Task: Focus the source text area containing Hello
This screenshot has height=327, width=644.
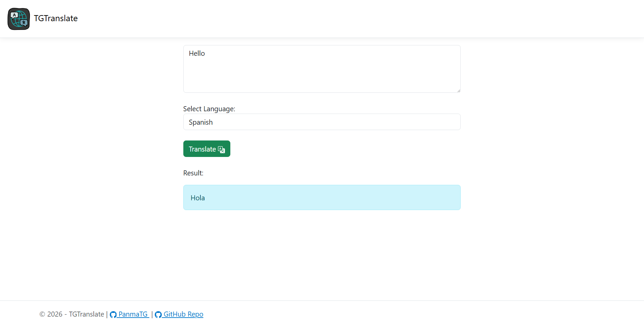Action: tap(322, 69)
